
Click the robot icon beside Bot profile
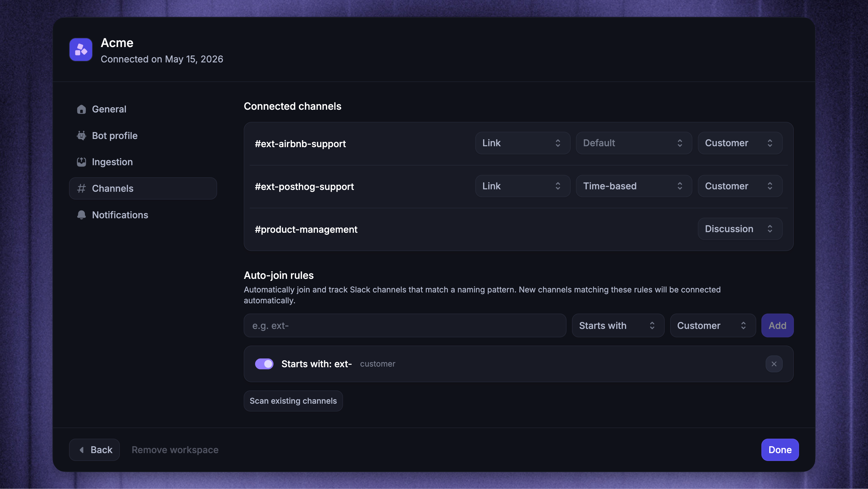tap(81, 136)
